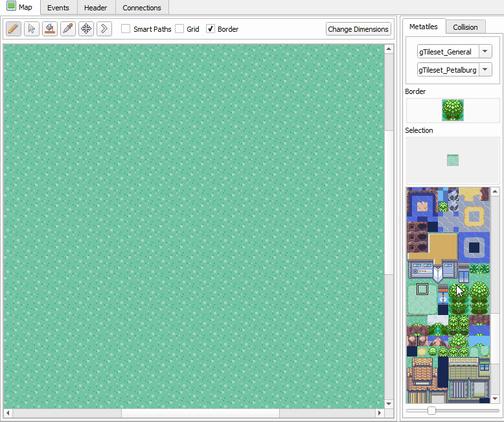504x422 pixels.
Task: Click the green Map tab icon
Action: point(11,7)
